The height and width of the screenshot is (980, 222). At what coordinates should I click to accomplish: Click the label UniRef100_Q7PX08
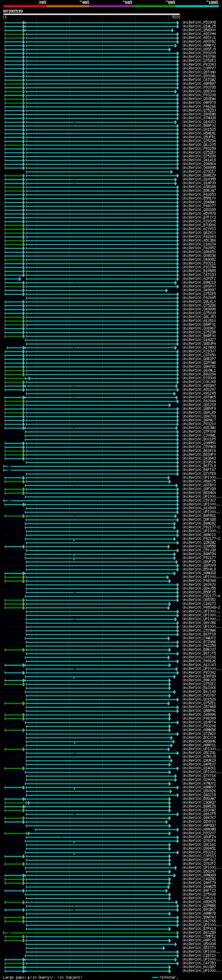click(199, 431)
